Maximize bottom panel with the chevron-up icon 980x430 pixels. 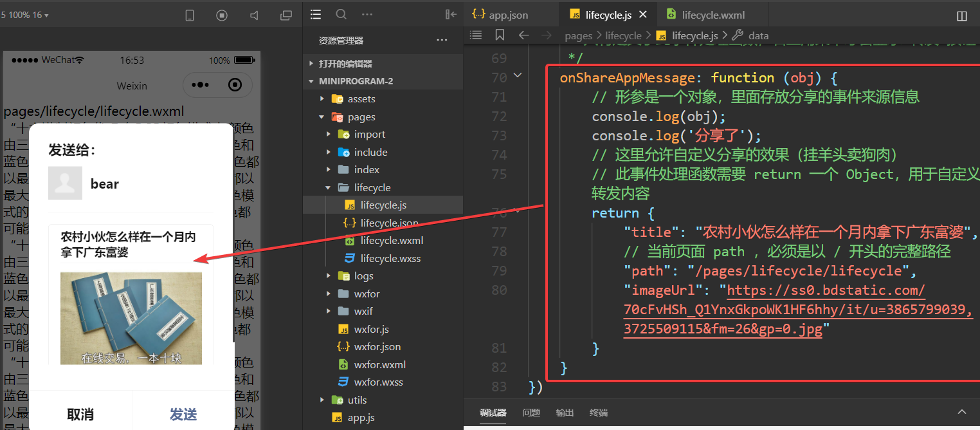click(x=962, y=412)
